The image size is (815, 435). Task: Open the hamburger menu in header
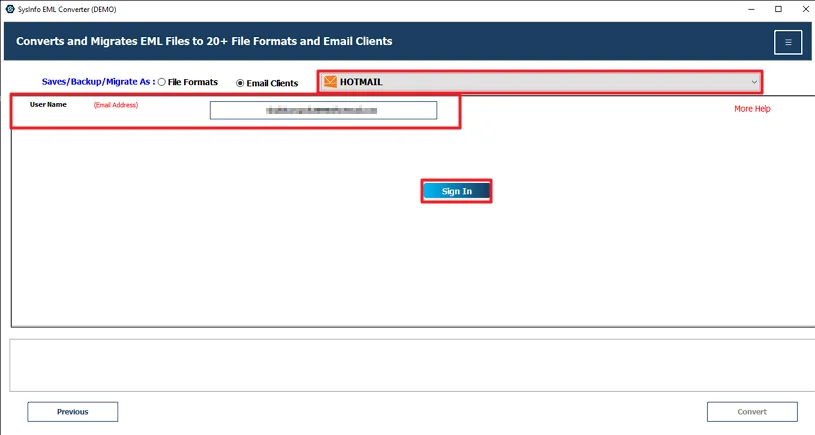[x=788, y=42]
